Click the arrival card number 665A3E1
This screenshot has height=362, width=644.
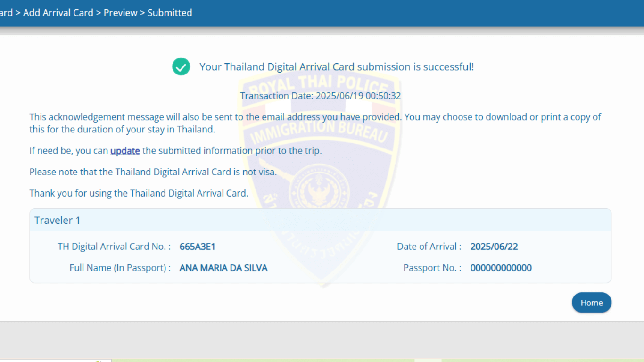[197, 247]
